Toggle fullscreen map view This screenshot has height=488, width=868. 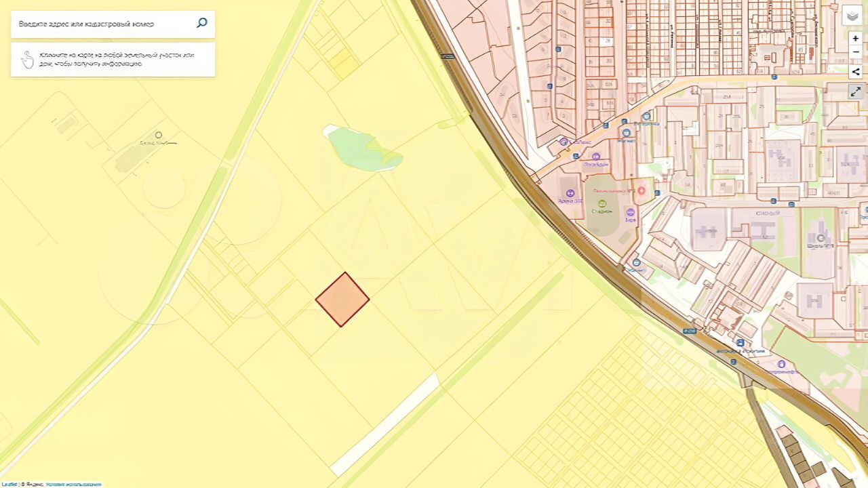point(855,92)
